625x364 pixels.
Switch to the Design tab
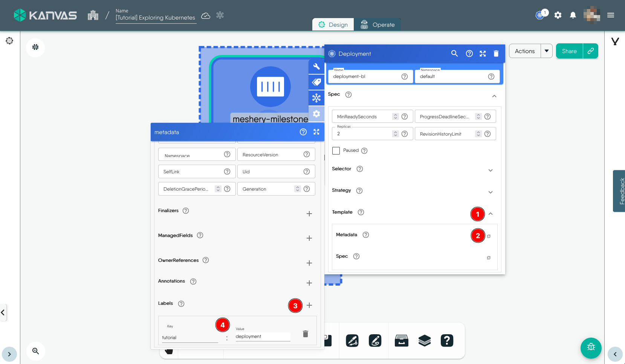[x=333, y=25]
